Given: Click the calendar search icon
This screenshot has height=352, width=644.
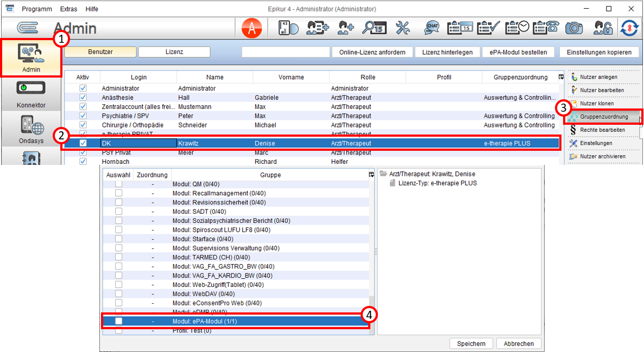Looking at the screenshot, I should pos(374,28).
